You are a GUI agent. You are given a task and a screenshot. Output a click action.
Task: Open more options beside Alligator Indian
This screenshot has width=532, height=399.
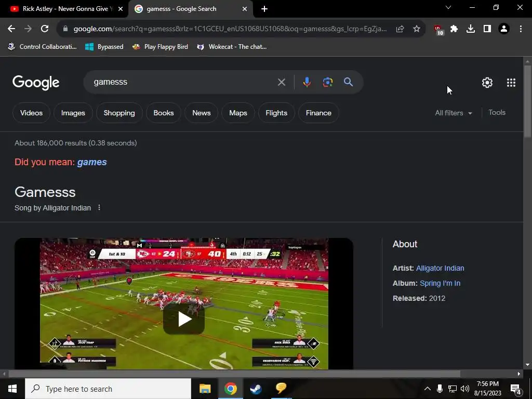coord(99,207)
